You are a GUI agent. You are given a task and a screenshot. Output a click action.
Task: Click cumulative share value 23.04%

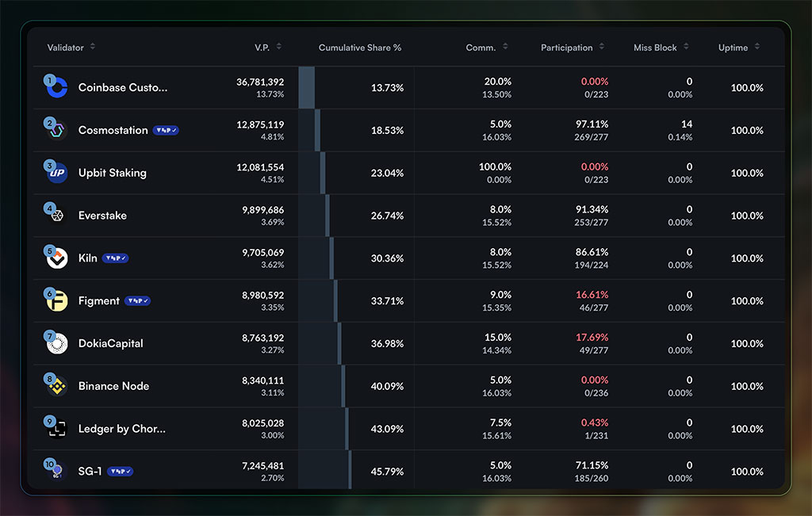coord(387,173)
